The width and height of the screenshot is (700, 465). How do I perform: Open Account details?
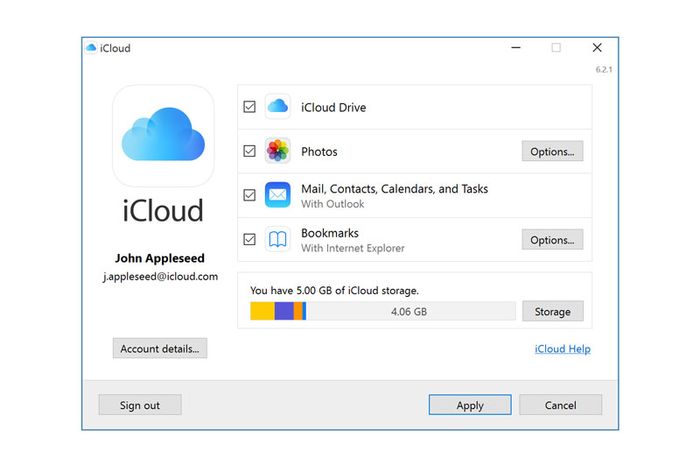[x=160, y=349]
